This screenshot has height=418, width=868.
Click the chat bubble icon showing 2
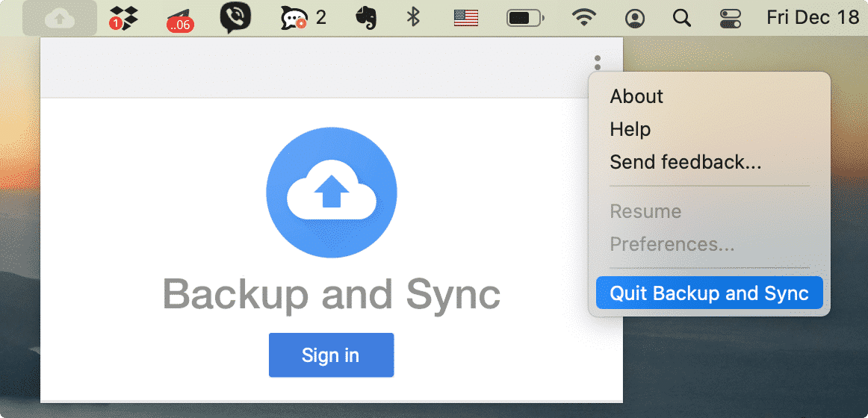(x=302, y=17)
